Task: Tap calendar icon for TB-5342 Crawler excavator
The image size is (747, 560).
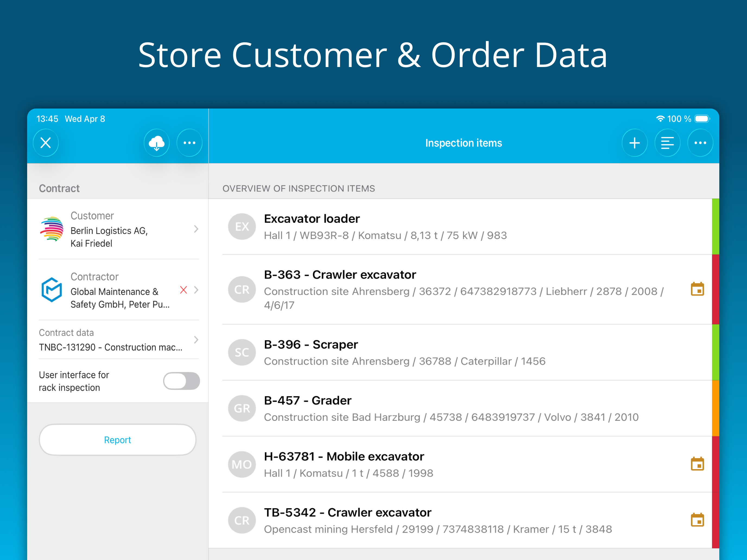Action: [x=697, y=520]
